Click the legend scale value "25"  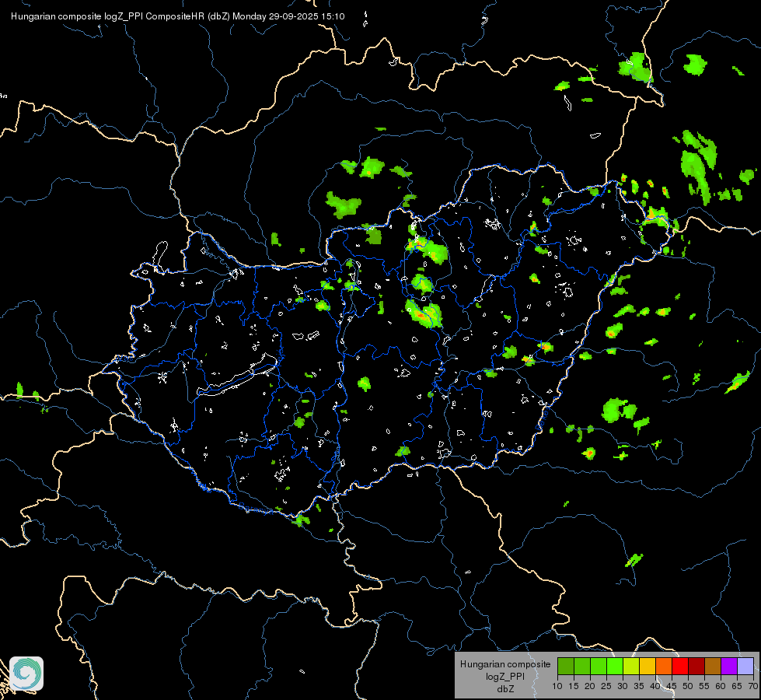pyautogui.click(x=606, y=686)
